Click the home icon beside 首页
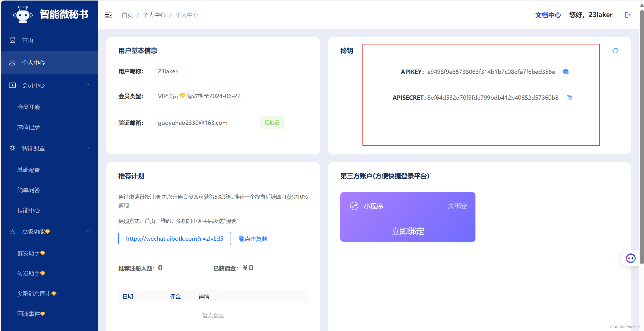 click(12, 40)
